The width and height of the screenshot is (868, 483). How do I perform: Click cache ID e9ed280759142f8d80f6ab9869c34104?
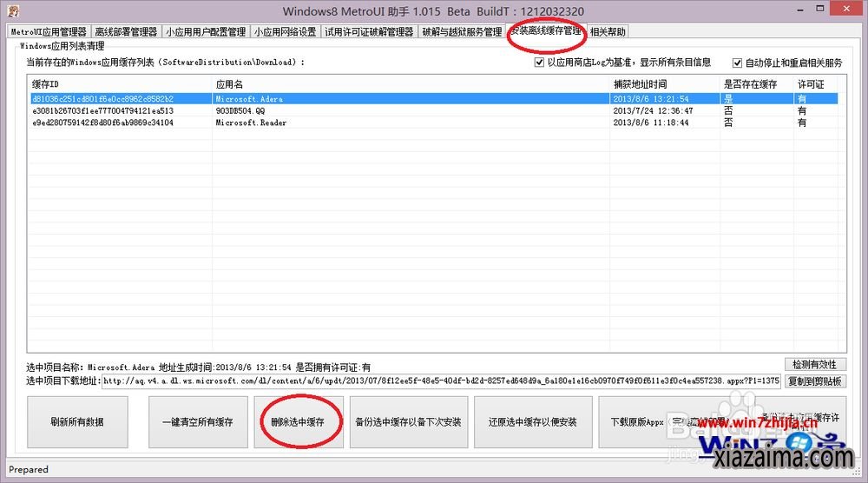(x=103, y=122)
